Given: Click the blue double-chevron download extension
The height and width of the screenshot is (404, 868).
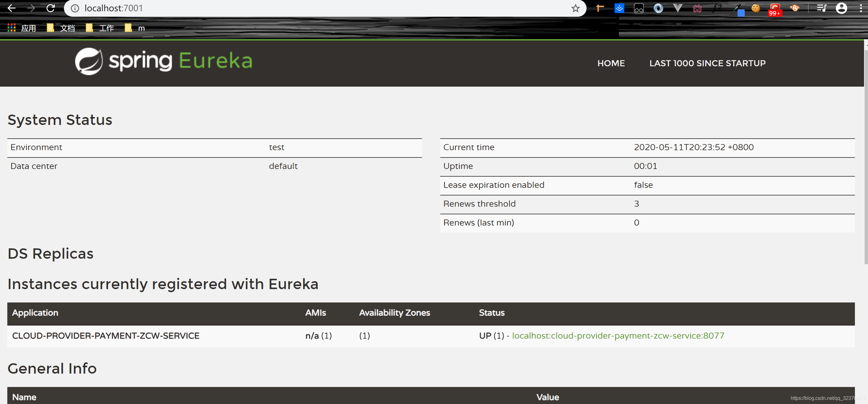Looking at the screenshot, I should coord(619,8).
